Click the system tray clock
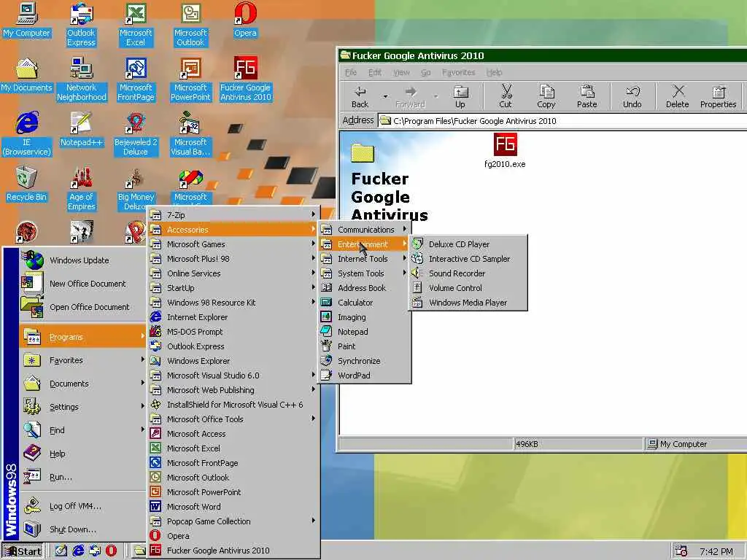Screen dimensions: 747x560 coord(716,551)
